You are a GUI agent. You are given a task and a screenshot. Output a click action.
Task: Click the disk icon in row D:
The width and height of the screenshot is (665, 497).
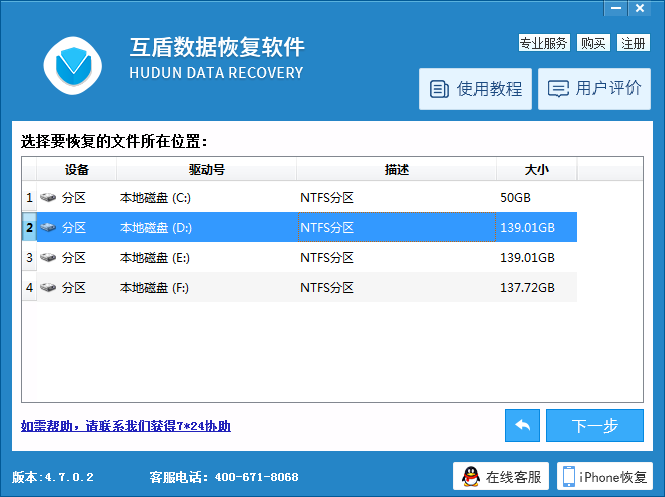(x=48, y=227)
